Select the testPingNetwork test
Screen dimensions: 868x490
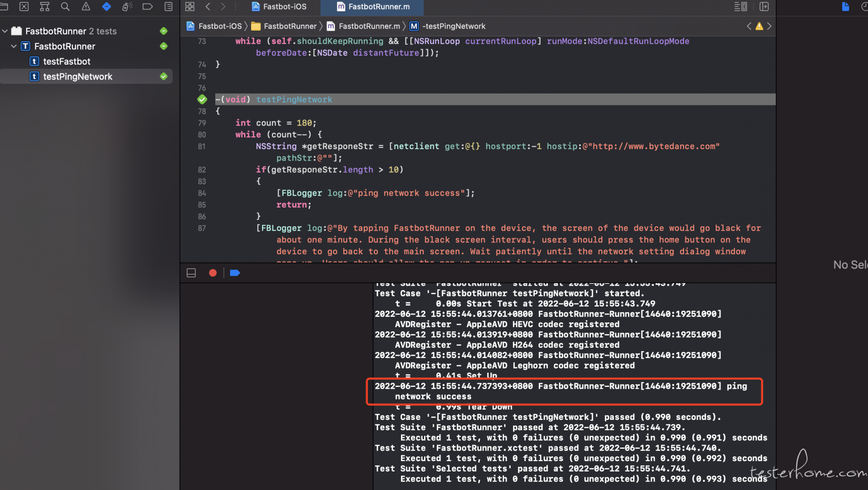pyautogui.click(x=86, y=76)
